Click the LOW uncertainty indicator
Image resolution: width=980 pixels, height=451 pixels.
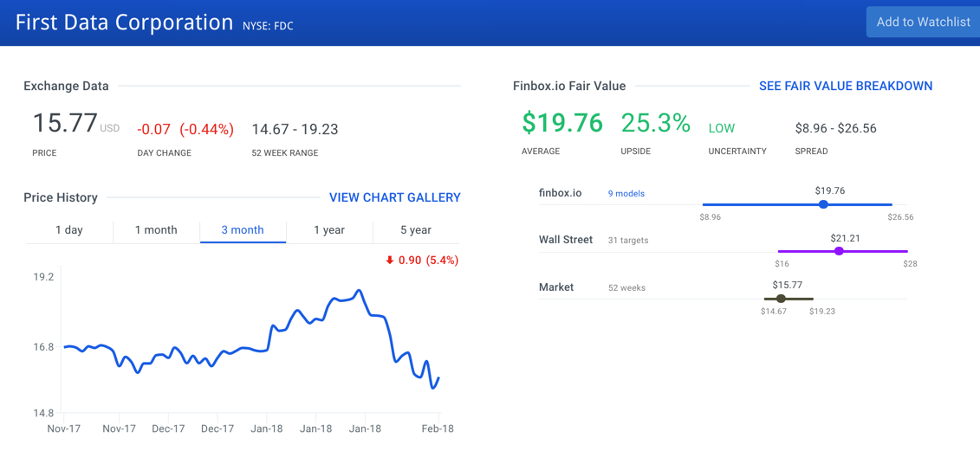(x=721, y=128)
